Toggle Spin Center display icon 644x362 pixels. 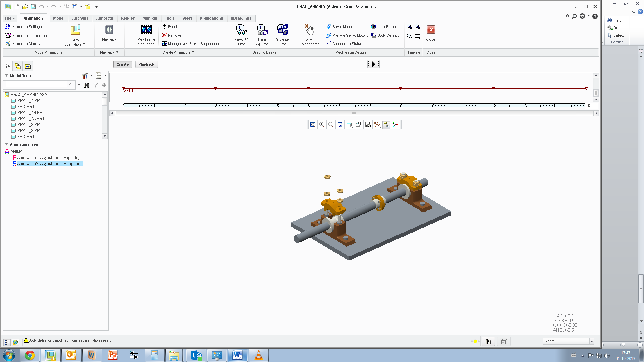[396, 125]
